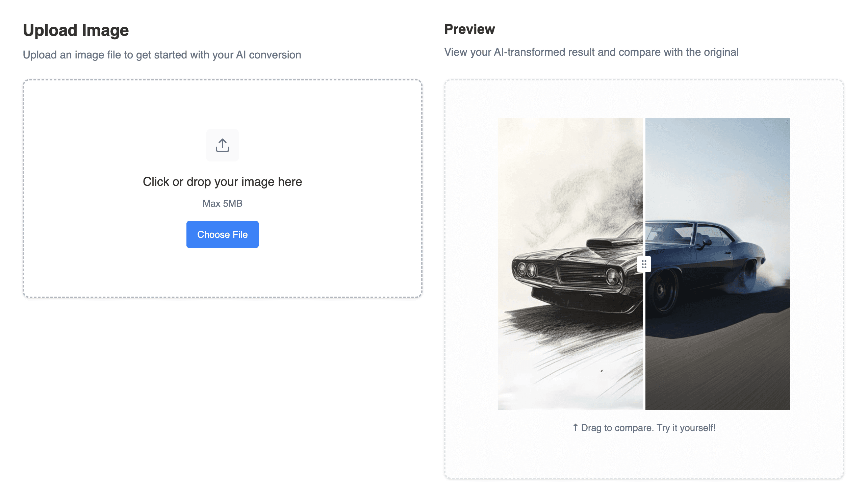
Task: Open the file picker via Choose File
Action: coord(222,234)
